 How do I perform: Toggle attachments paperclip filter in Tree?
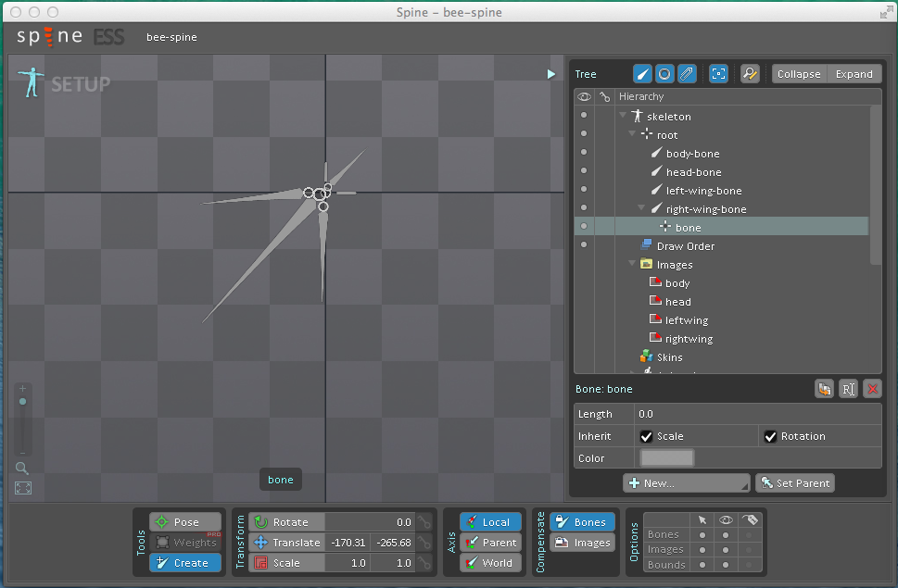(687, 74)
